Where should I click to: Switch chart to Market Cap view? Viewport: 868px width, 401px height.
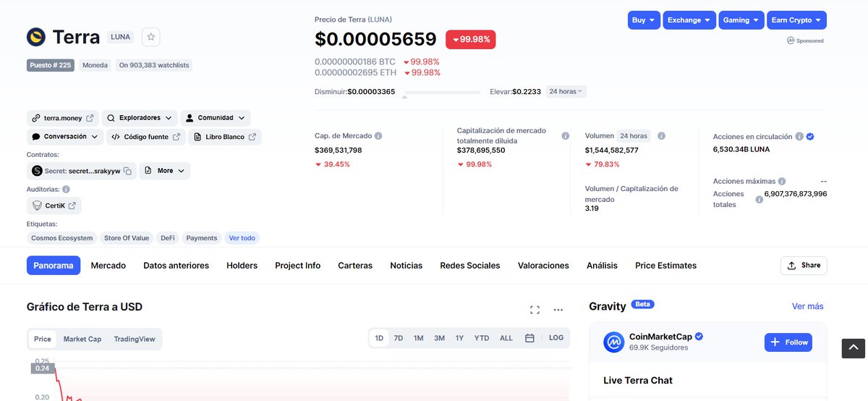pos(82,339)
